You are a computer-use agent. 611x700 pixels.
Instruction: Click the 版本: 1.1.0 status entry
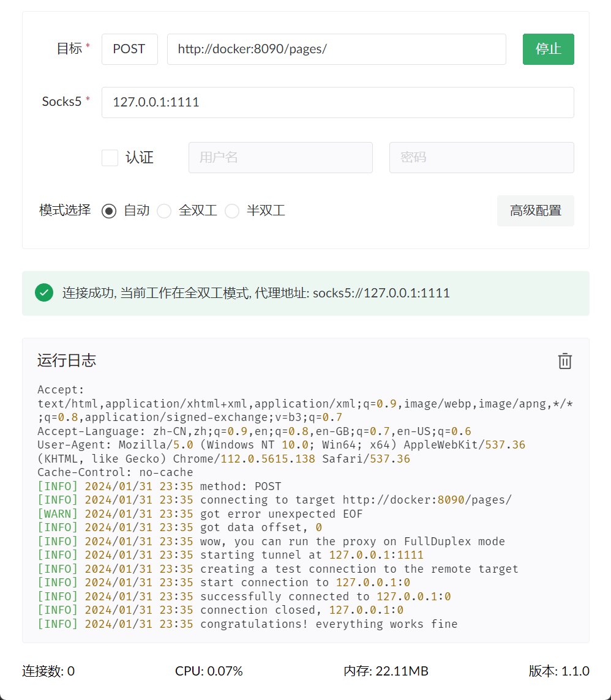(559, 671)
